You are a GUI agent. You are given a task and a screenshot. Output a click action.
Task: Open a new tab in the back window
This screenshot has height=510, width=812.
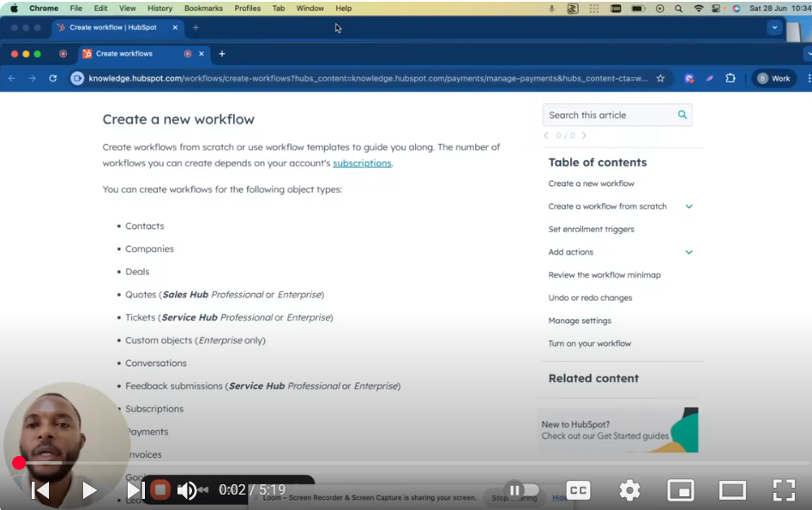(x=195, y=27)
